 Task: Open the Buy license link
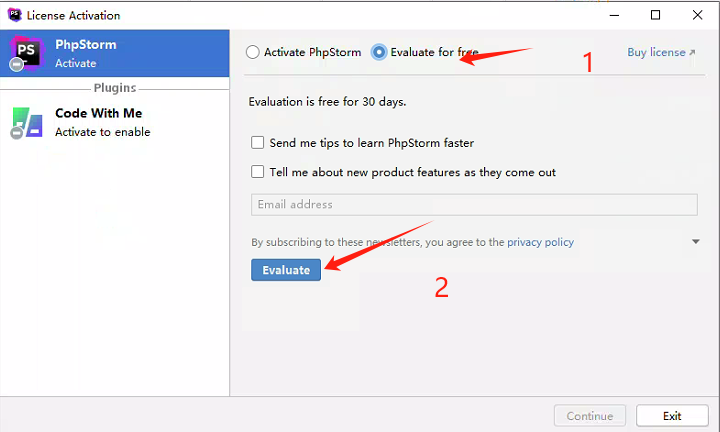point(661,52)
